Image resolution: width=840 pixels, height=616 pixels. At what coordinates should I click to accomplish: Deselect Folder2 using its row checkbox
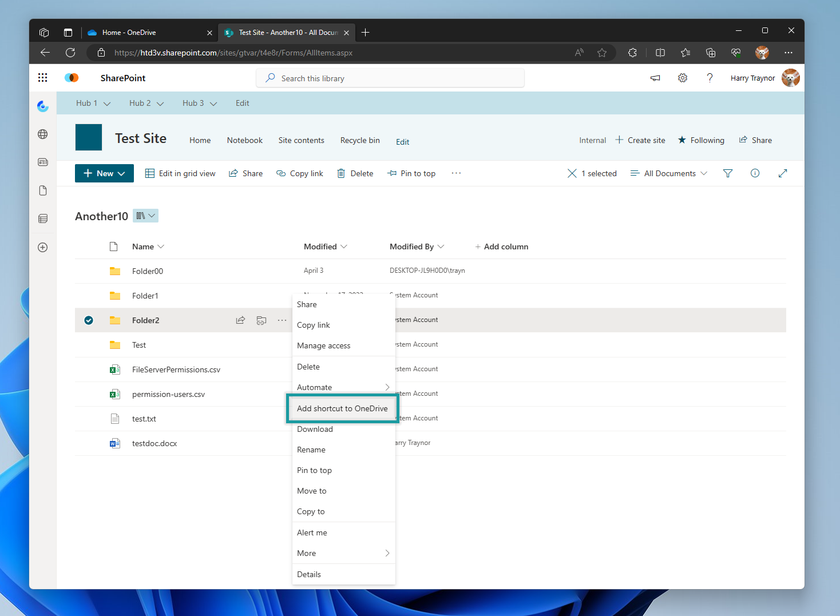89,320
